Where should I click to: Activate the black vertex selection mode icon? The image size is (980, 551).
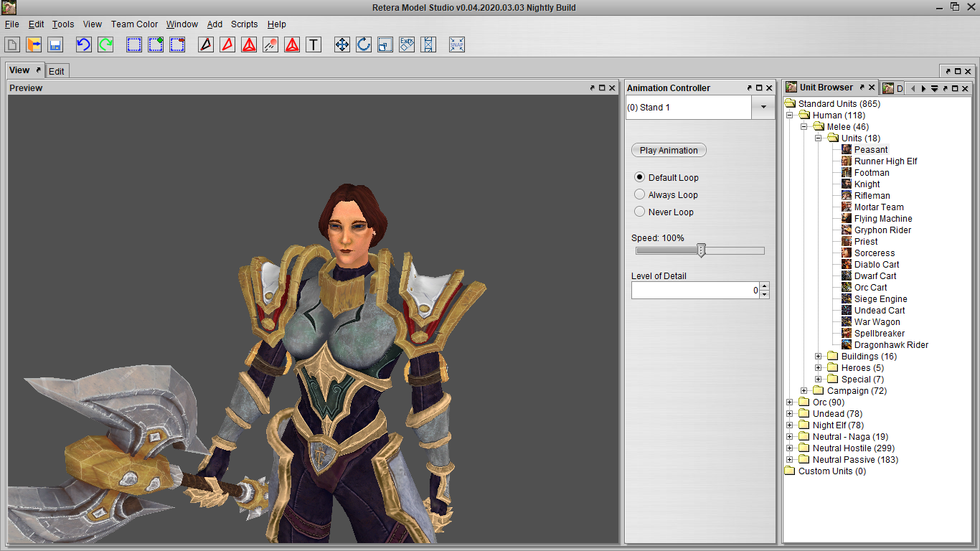click(x=206, y=44)
